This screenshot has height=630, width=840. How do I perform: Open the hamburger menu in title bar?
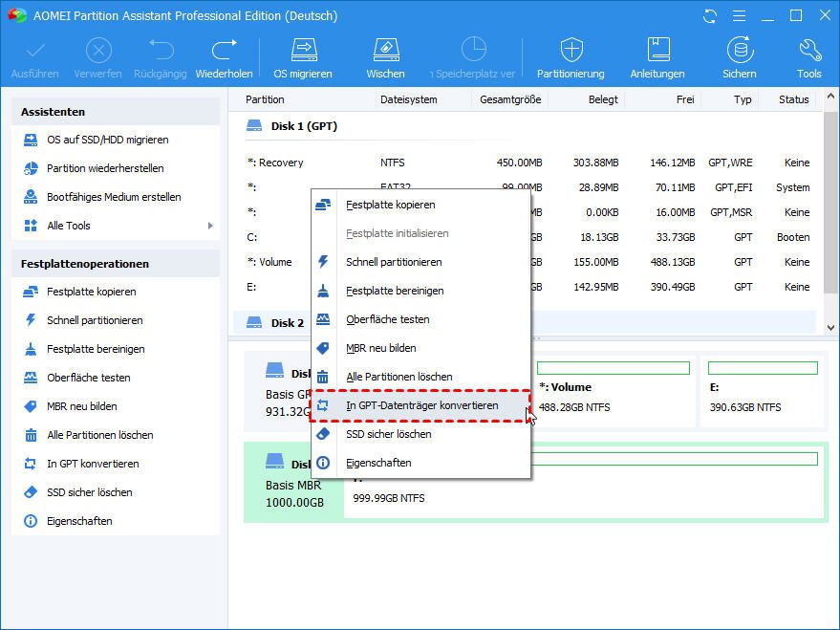pyautogui.click(x=740, y=16)
